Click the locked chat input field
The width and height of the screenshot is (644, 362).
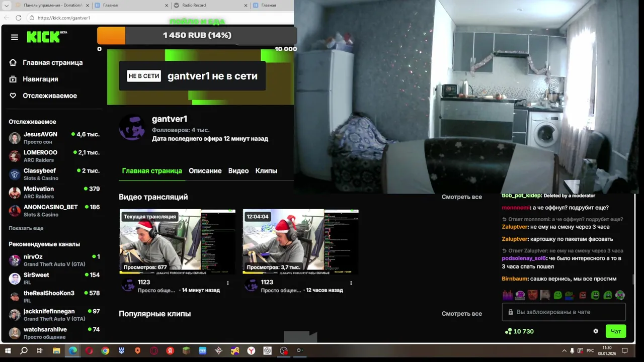coord(563,312)
